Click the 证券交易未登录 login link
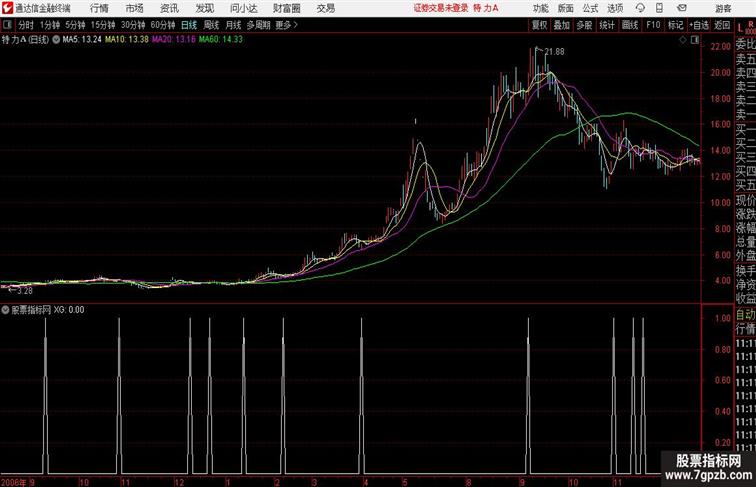Viewport: 756px width, 487px height. click(x=441, y=8)
